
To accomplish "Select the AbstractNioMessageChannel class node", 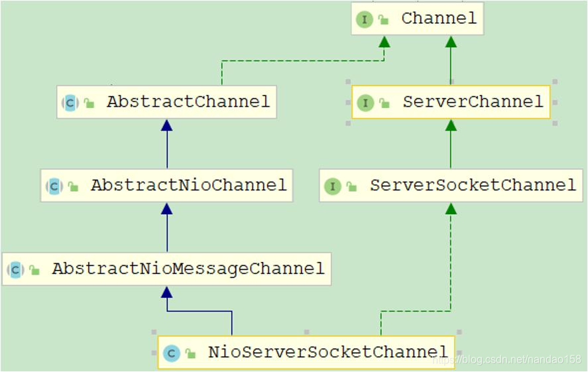I will (x=166, y=269).
